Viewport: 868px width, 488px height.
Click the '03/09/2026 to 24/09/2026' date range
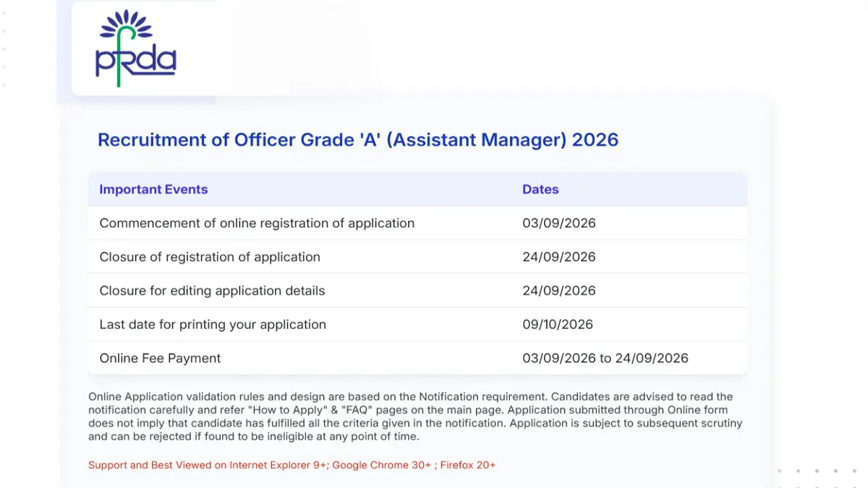[x=605, y=359]
